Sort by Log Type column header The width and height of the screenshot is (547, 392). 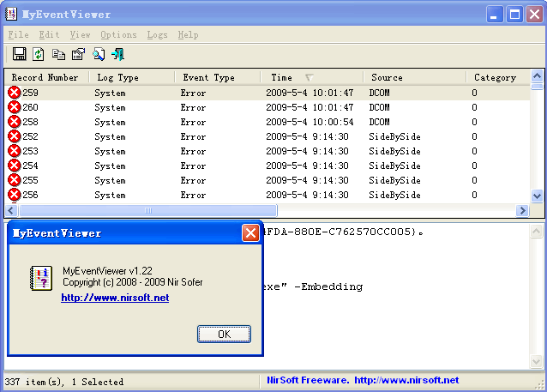(132, 77)
